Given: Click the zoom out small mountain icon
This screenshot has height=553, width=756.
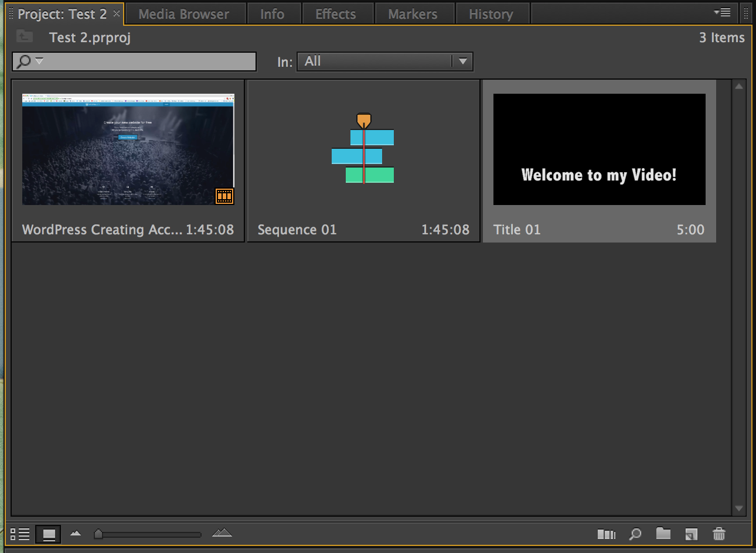Looking at the screenshot, I should click(76, 534).
